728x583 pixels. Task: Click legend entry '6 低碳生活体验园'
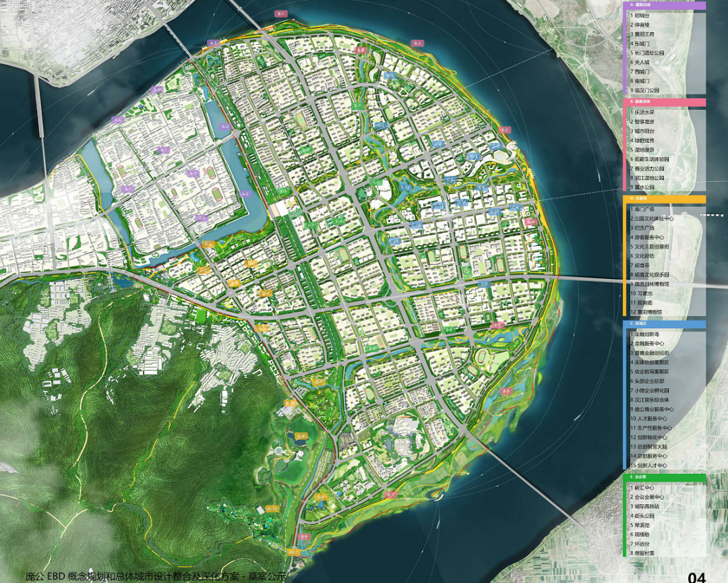[650, 159]
